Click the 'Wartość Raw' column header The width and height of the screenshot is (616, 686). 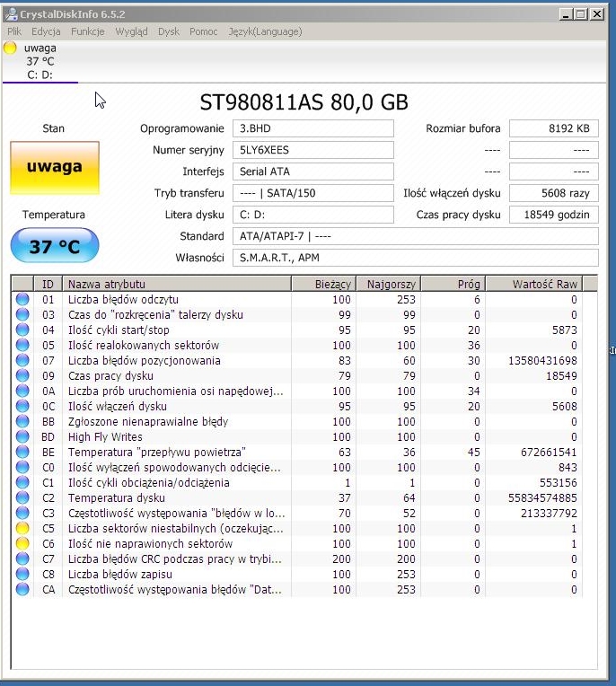[x=533, y=284]
